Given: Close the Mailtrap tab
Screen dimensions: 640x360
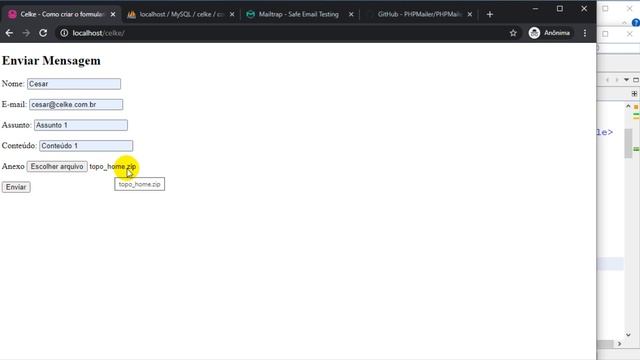Looking at the screenshot, I should pos(351,14).
